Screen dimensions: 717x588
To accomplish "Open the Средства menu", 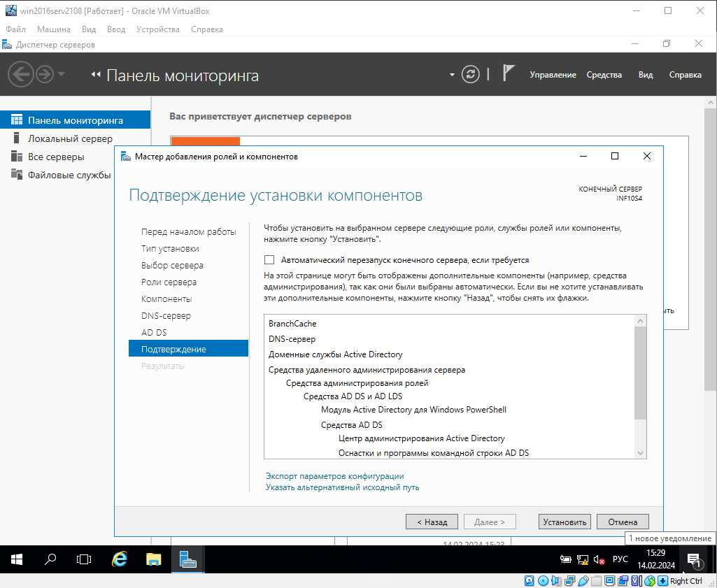I will [x=604, y=75].
